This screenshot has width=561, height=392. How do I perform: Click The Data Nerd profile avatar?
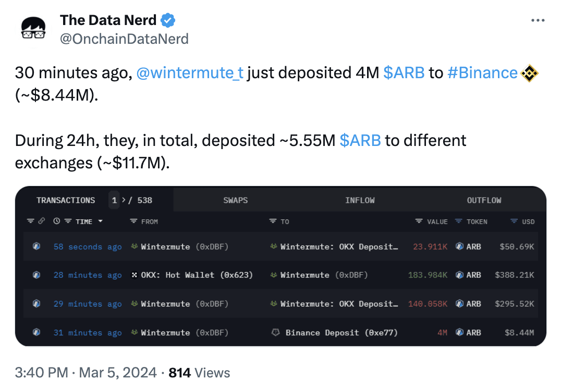(33, 29)
